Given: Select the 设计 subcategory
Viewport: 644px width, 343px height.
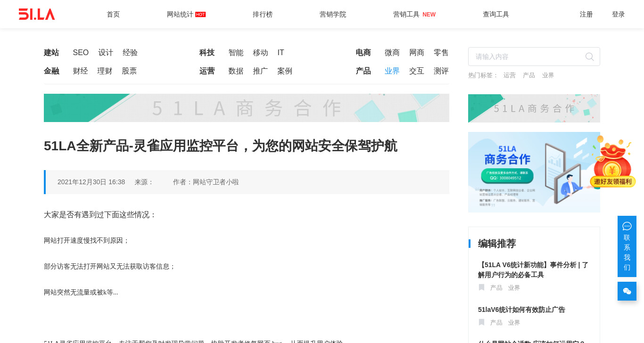Looking at the screenshot, I should click(x=106, y=53).
